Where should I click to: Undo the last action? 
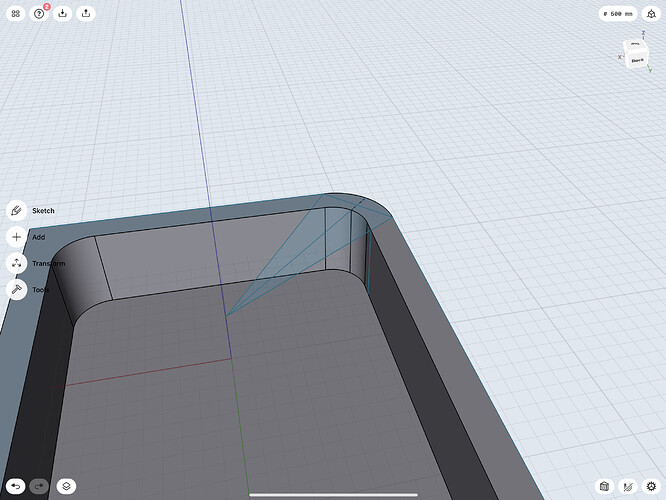click(x=16, y=486)
